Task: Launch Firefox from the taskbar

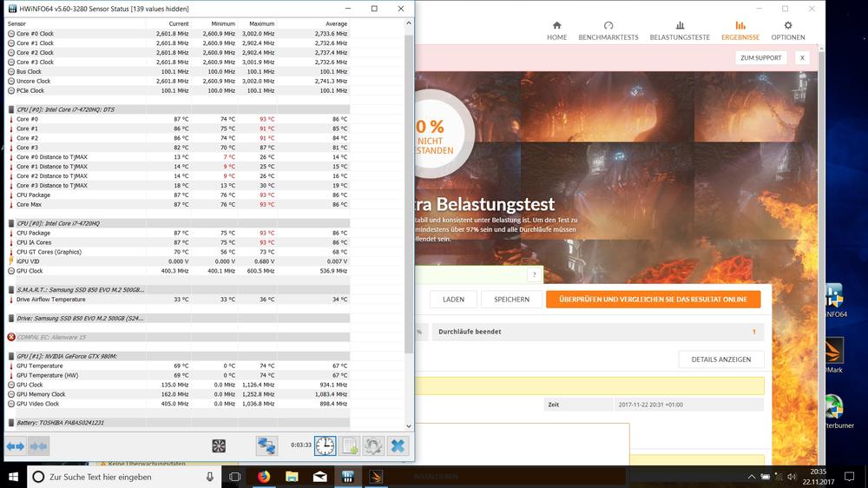Action: click(x=264, y=477)
